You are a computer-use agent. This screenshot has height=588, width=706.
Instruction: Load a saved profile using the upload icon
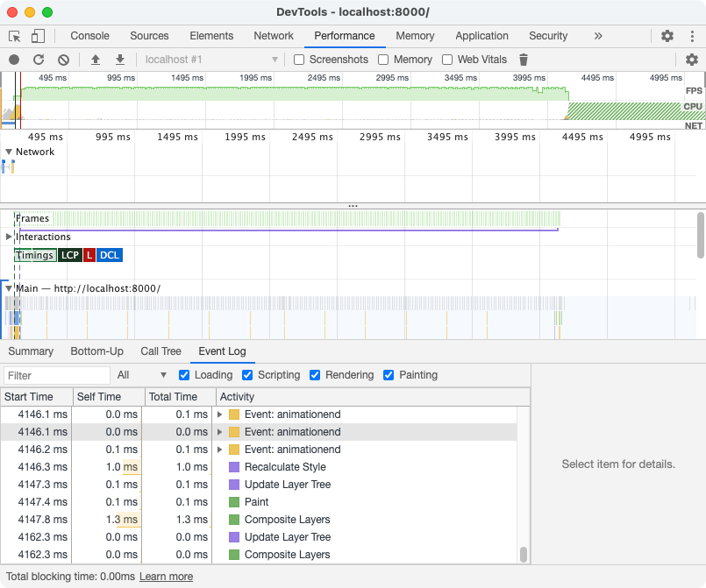(96, 60)
